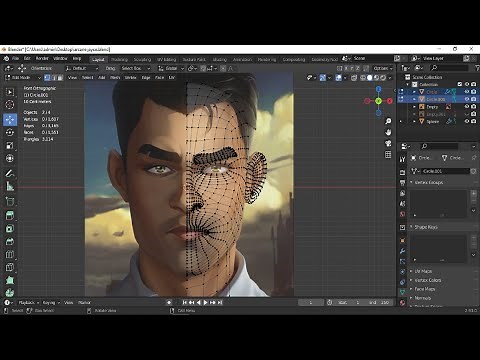The height and width of the screenshot is (360, 480).
Task: Open the timeline Marker menu
Action: click(84, 303)
